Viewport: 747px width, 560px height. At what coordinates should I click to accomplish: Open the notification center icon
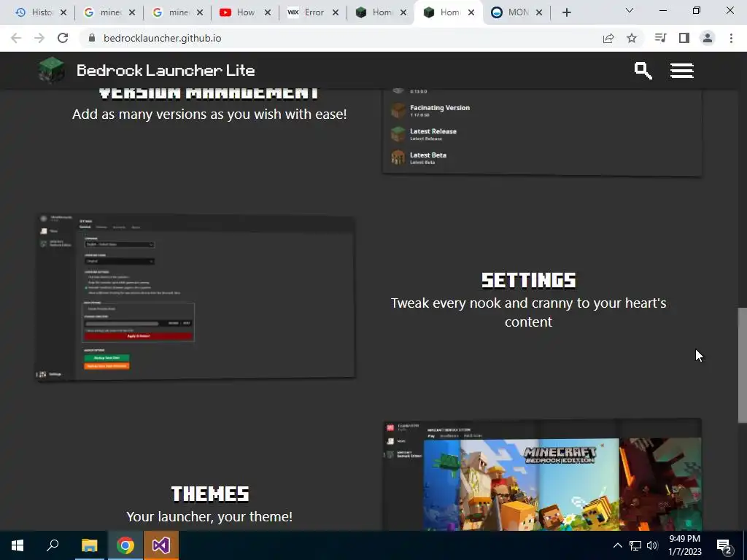724,545
